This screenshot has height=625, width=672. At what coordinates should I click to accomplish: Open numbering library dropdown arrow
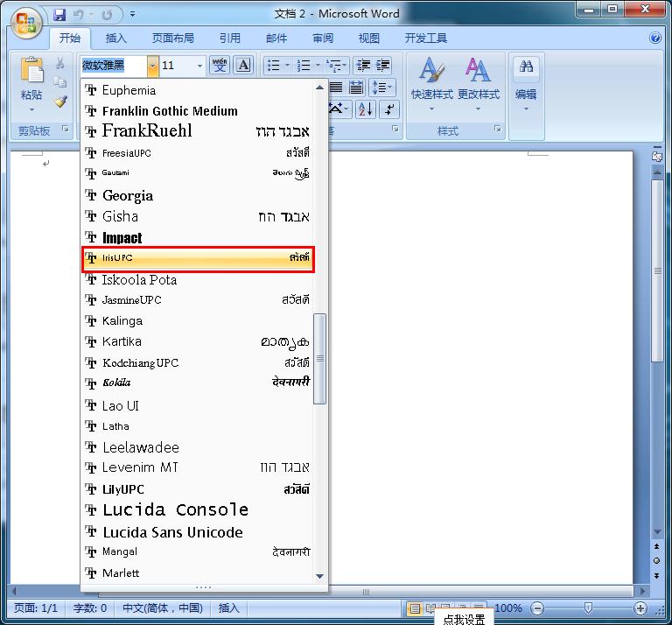318,65
